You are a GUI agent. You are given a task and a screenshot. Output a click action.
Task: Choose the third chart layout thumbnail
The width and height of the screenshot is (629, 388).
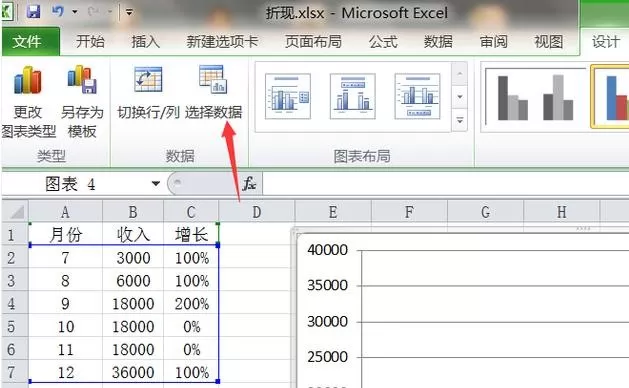(417, 96)
